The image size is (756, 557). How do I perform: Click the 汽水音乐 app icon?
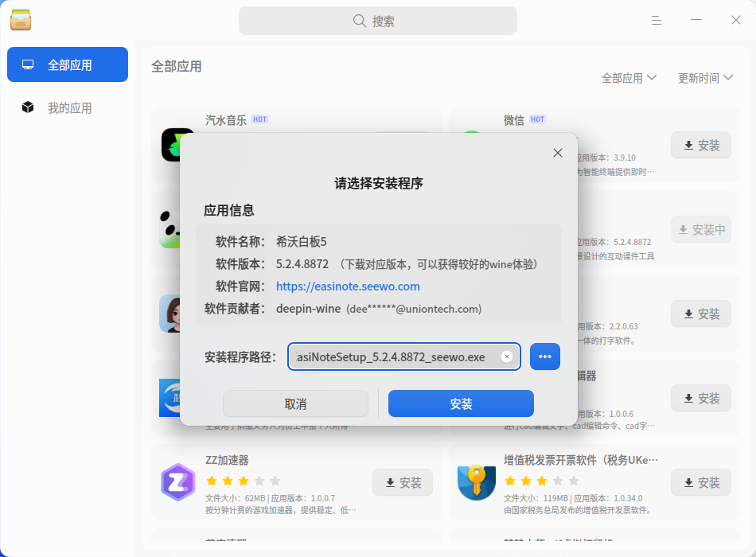coord(170,145)
